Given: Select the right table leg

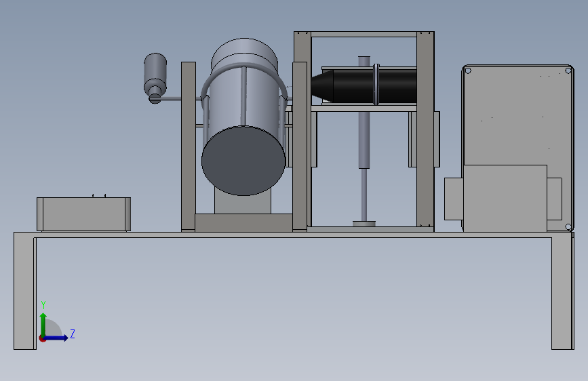Looking at the screenshot, I should [x=562, y=294].
